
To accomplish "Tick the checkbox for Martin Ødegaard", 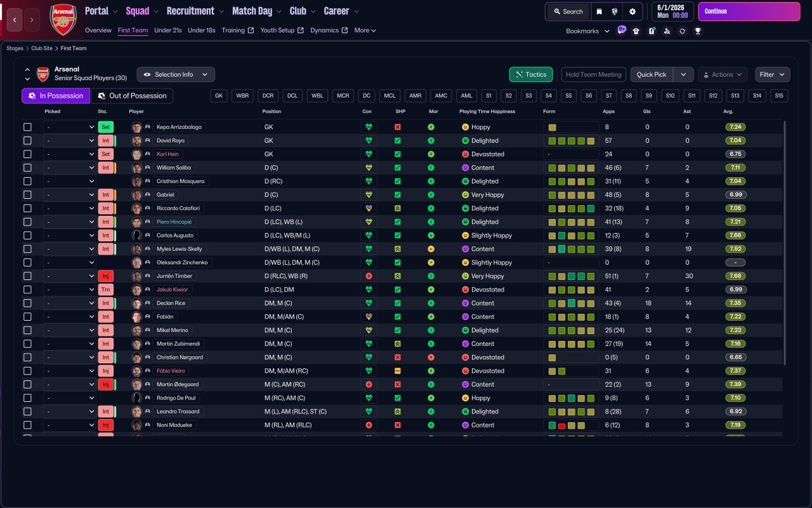I will [27, 384].
